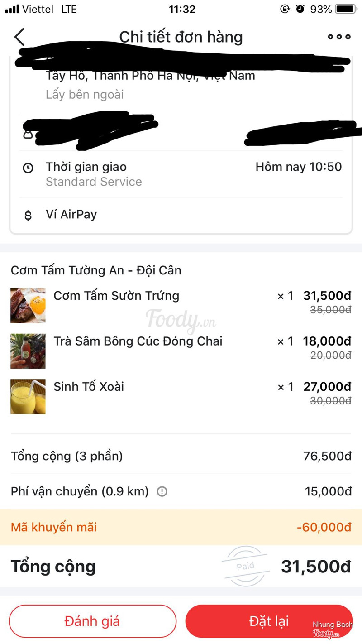Tap the Thời gian giao row

181,174
